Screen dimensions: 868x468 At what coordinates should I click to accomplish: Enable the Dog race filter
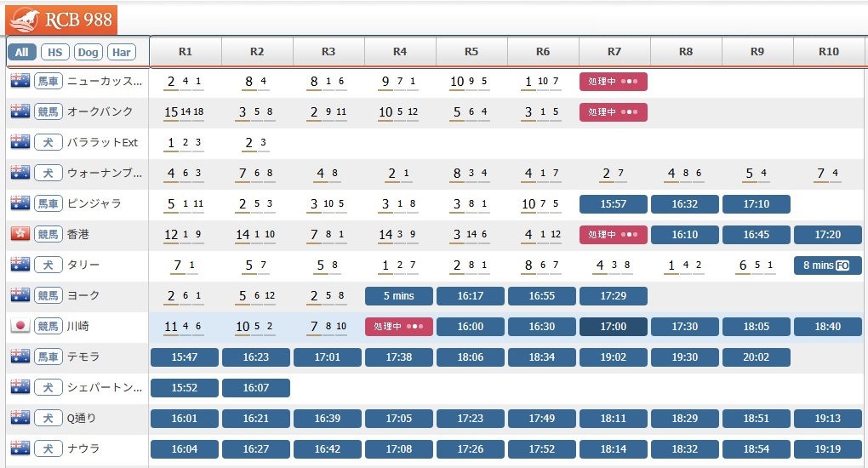coord(88,52)
